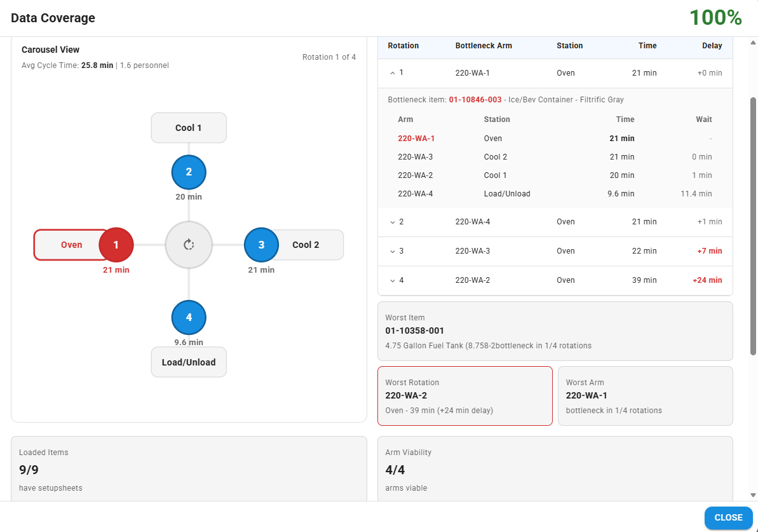This screenshot has width=758, height=532.
Task: Click the rotate icon at carousel center
Action: (x=189, y=245)
